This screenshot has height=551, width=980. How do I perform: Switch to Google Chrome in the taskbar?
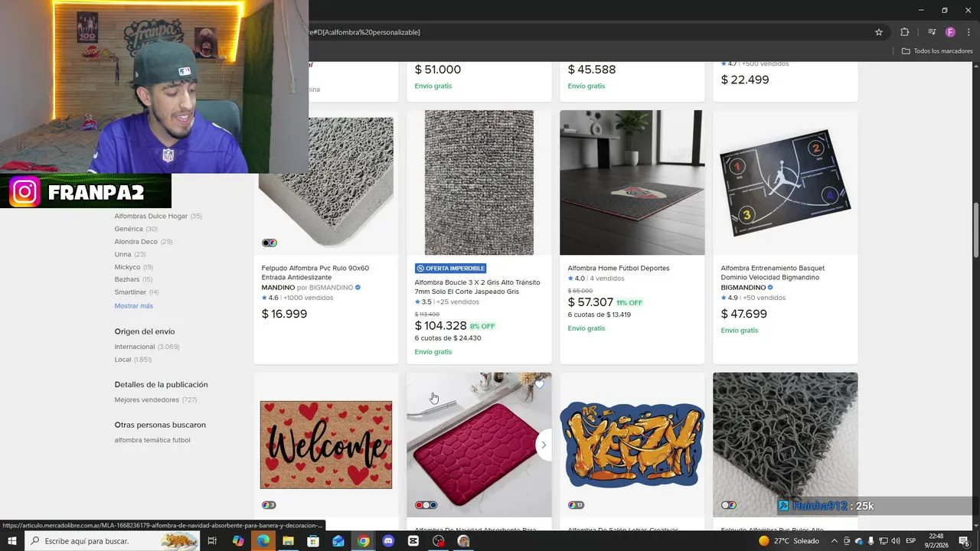pyautogui.click(x=363, y=541)
